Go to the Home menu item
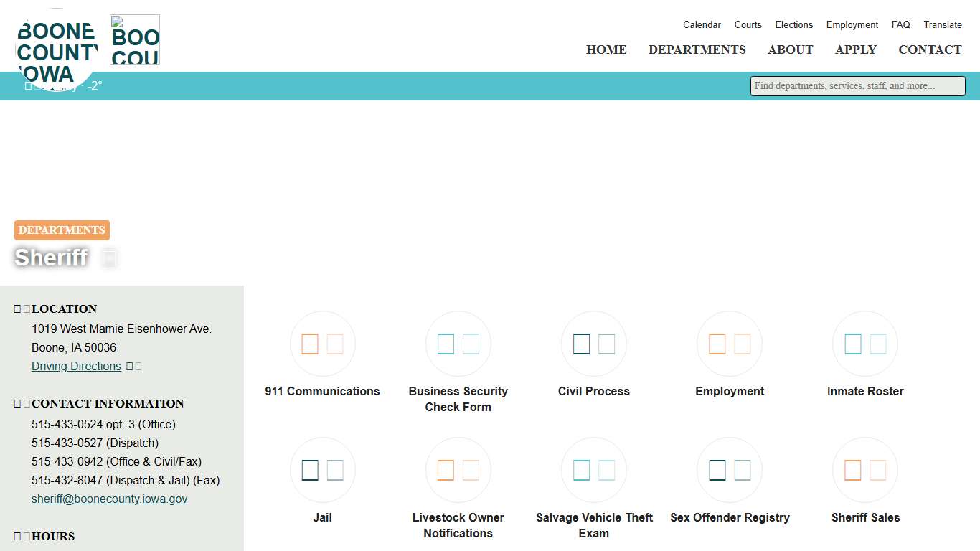 pos(606,50)
